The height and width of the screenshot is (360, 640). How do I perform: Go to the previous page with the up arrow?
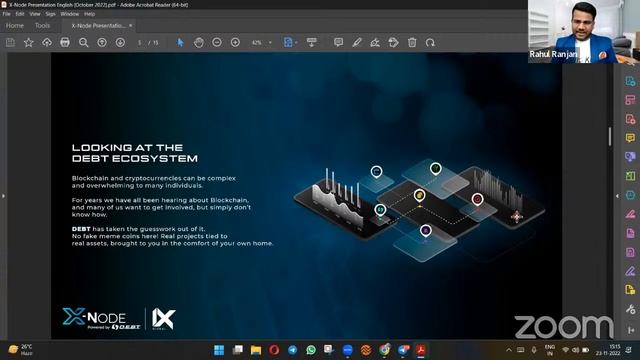(102, 42)
